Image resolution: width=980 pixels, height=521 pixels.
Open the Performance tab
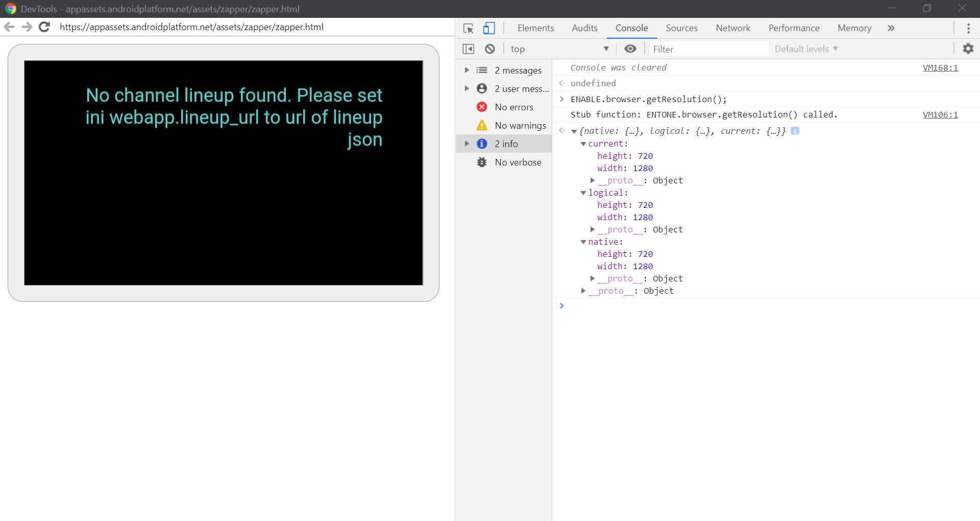tap(794, 28)
